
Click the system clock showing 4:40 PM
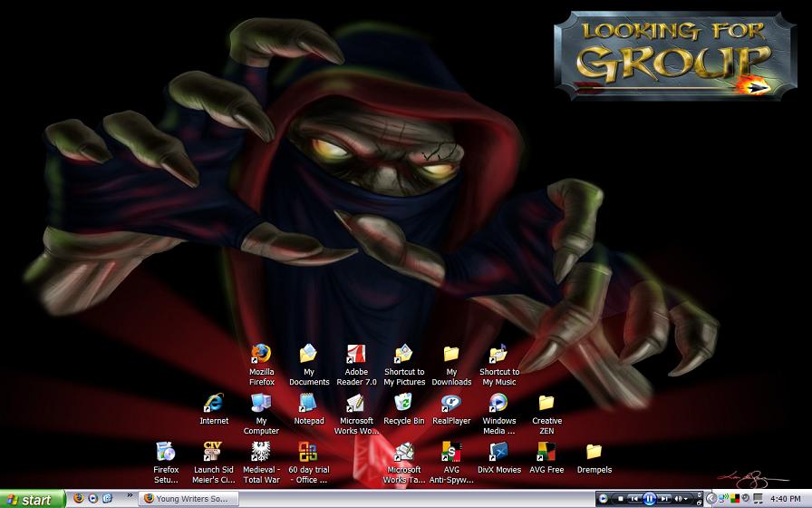pos(786,499)
